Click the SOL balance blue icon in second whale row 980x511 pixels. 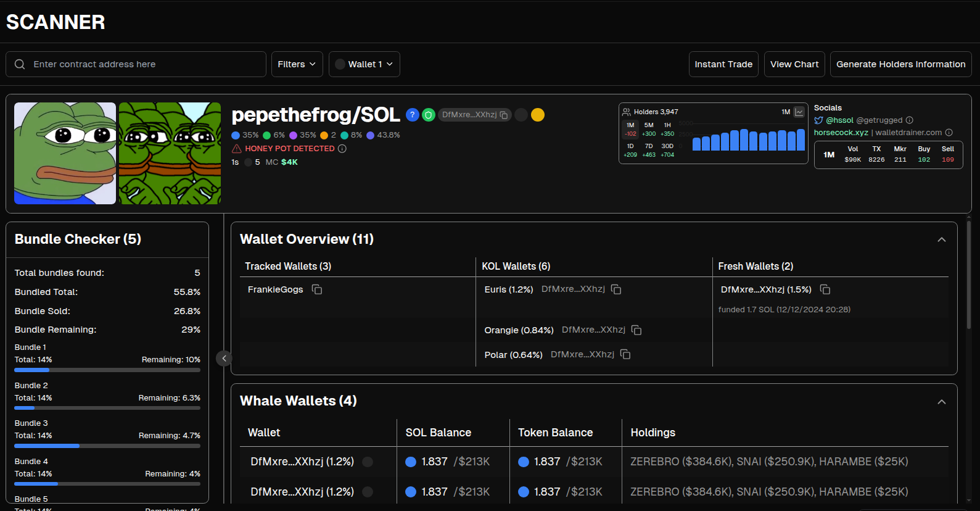411,492
